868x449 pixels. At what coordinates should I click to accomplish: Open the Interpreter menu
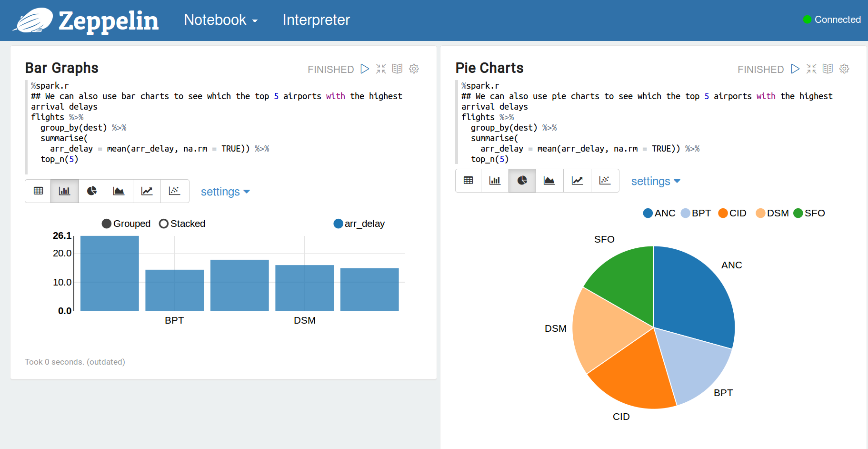point(316,20)
